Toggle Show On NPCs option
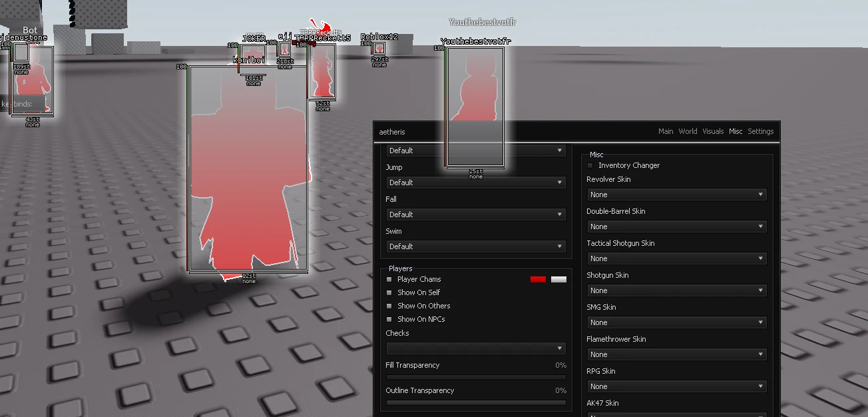 coord(389,319)
